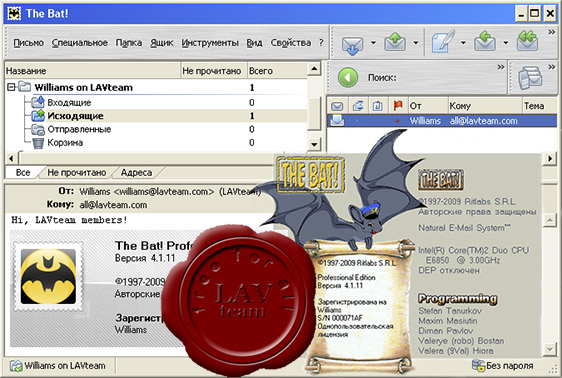562x378 pixels.
Task: Click the all@lavteam.com address in Кому header
Action: tap(113, 205)
